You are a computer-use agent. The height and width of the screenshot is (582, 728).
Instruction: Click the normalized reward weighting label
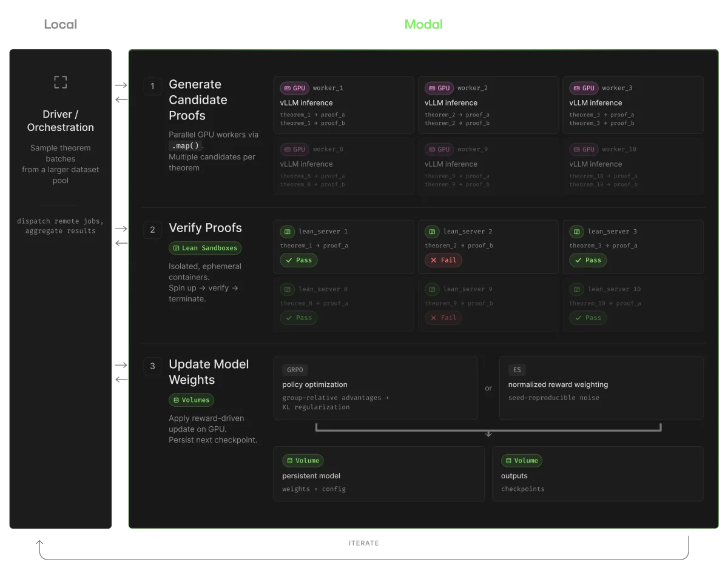click(558, 384)
